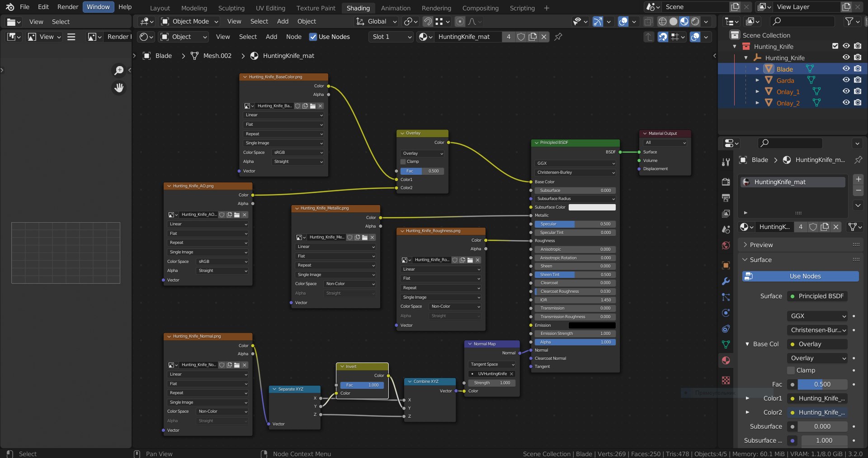Open the Render properties tab
The height and width of the screenshot is (458, 868).
[726, 181]
